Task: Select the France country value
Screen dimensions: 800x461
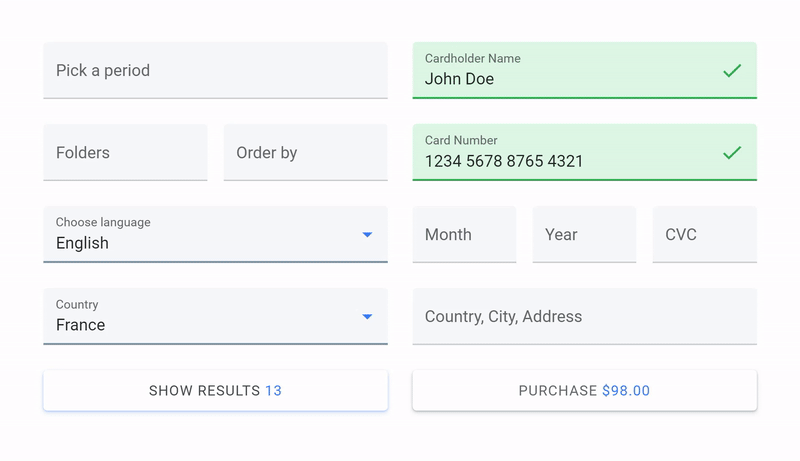Action: 80,325
